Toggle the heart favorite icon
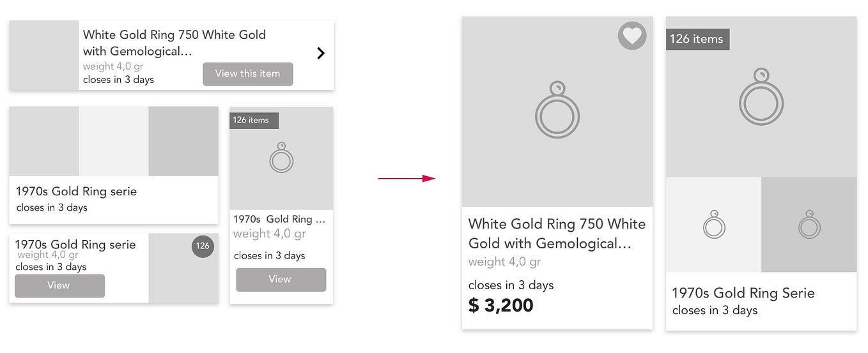The image size is (868, 353). 632,36
